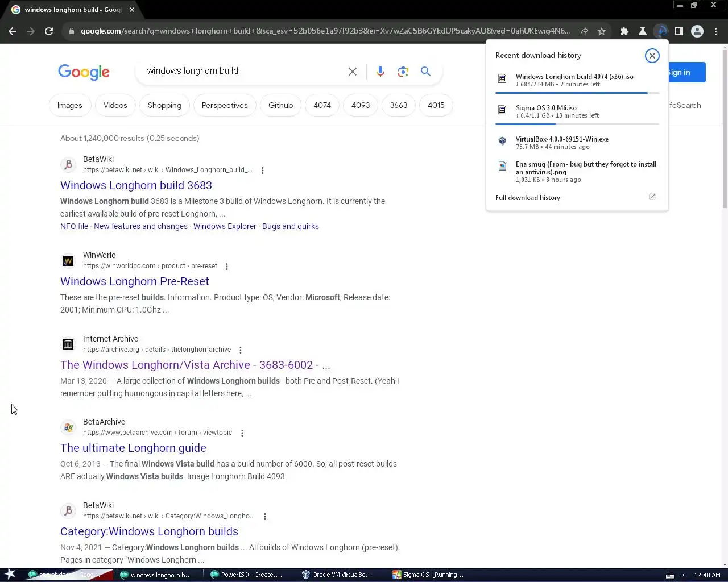Click Bugs and quirks sublink
The width and height of the screenshot is (728, 582).
(291, 226)
